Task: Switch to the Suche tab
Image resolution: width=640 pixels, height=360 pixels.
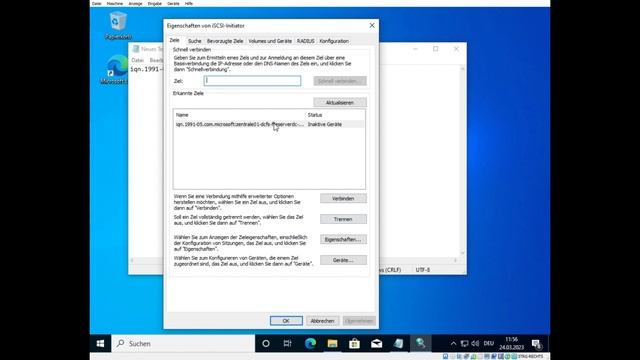Action: [195, 41]
